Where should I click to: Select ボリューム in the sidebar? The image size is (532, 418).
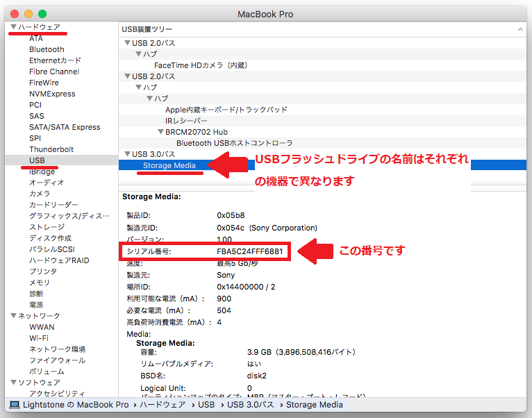coord(47,371)
